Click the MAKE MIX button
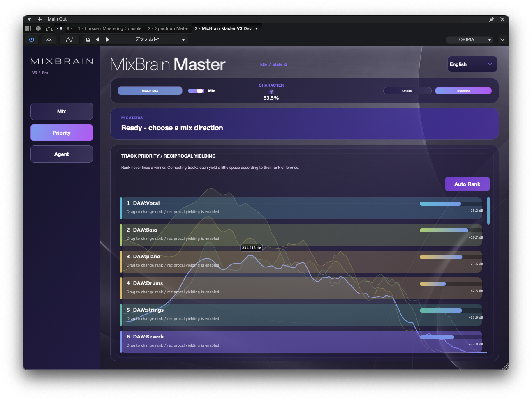 click(150, 91)
